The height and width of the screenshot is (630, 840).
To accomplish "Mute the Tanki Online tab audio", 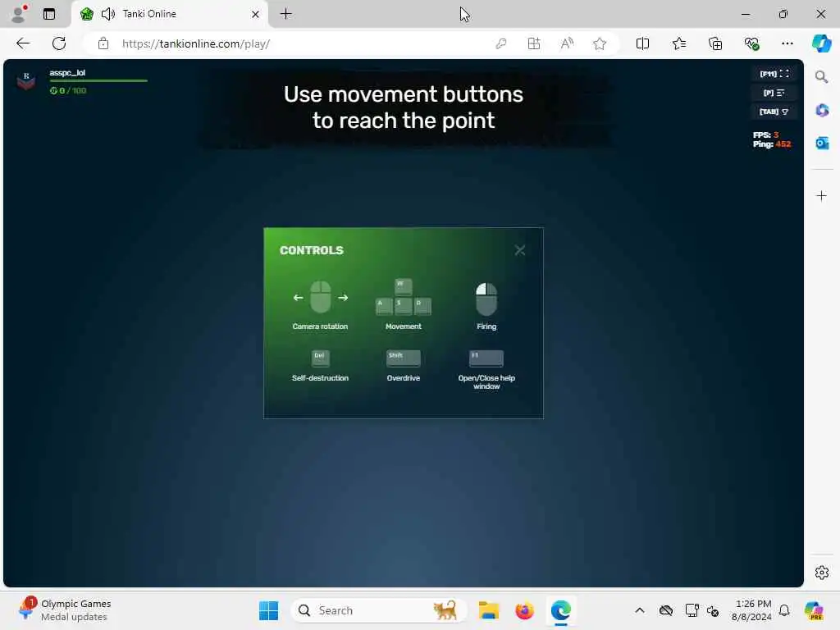I will tap(108, 14).
